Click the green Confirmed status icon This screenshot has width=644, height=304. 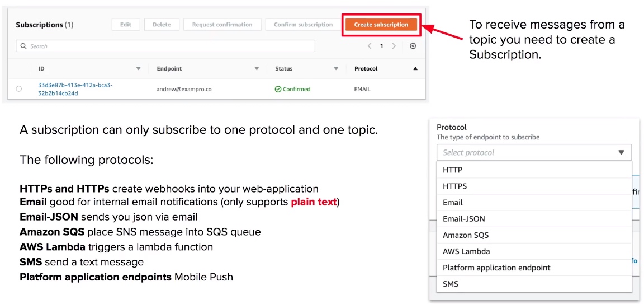click(278, 89)
